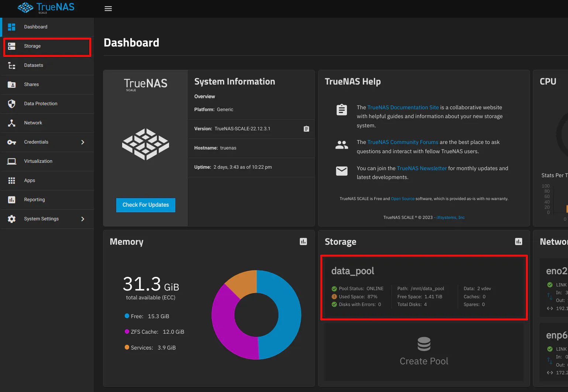Click the Shares folder icon
The width and height of the screenshot is (568, 392).
[12, 85]
